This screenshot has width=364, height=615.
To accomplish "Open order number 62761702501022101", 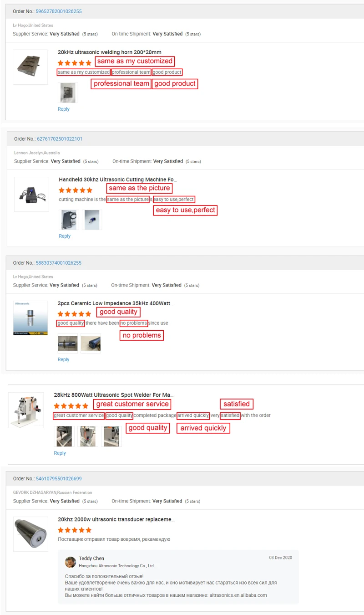I will pyautogui.click(x=60, y=139).
